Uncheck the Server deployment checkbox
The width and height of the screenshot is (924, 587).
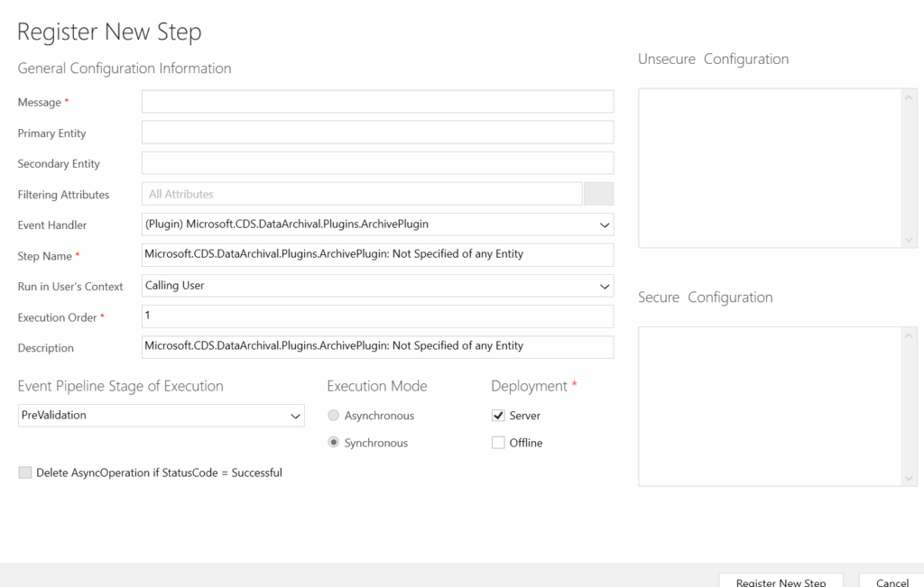click(x=498, y=416)
